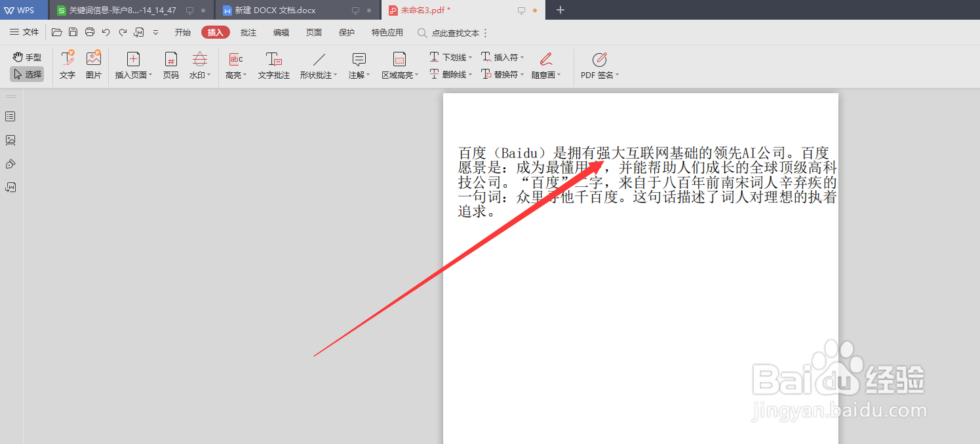Click the redo arrow icon
980x444 pixels.
[123, 32]
